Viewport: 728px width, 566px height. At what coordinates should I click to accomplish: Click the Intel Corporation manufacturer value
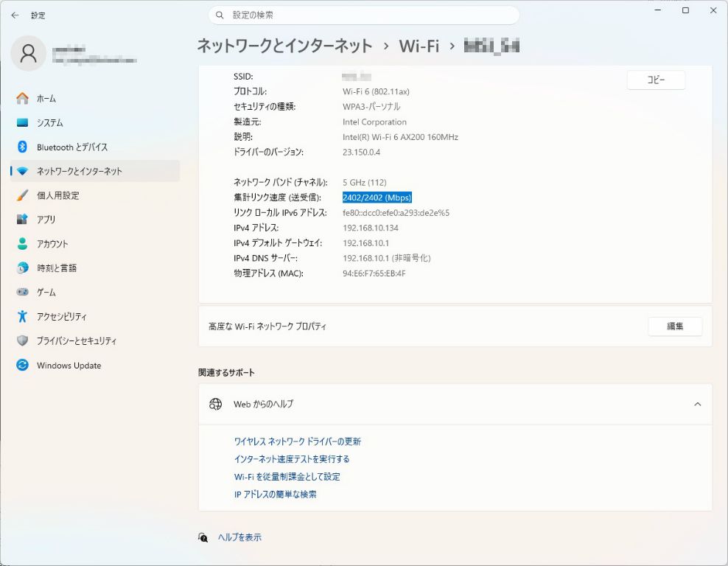374,122
